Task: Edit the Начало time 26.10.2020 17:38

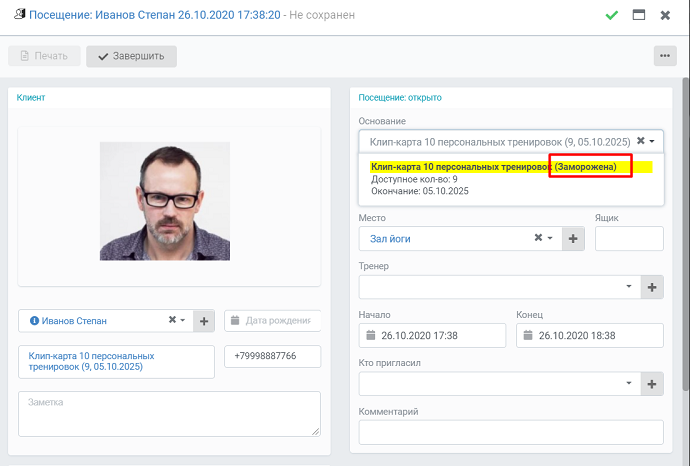Action: pyautogui.click(x=419, y=336)
